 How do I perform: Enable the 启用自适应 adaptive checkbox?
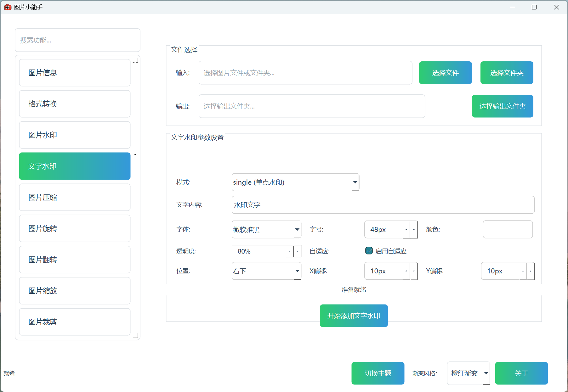tap(369, 251)
